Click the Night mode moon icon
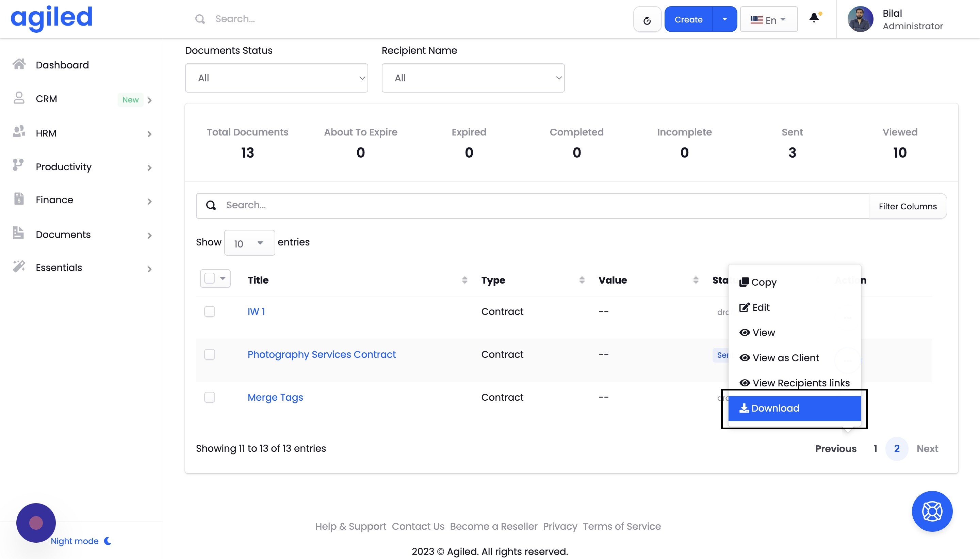This screenshot has height=559, width=980. point(108,541)
